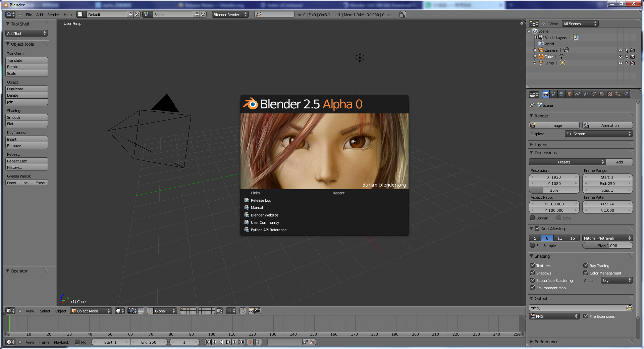Open pivot point selector in 3D header
Image resolution: width=644 pixels, height=349 pixels.
click(132, 311)
